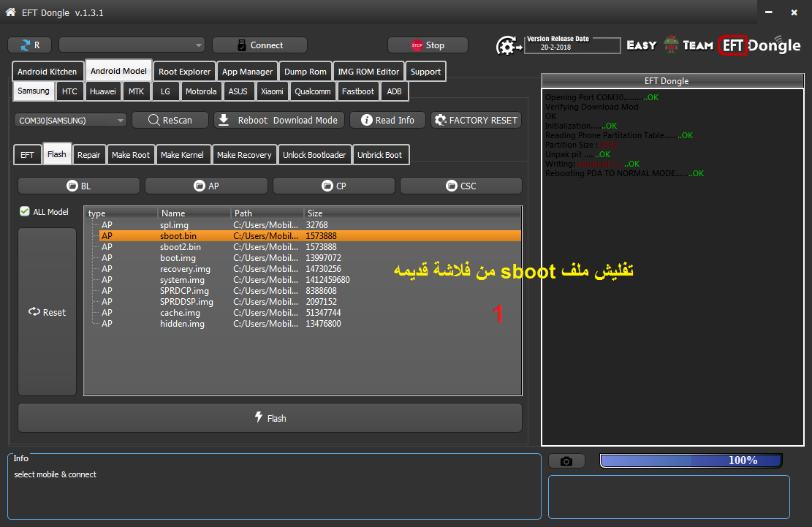
Task: Open the Repair sub-tab
Action: (88, 155)
